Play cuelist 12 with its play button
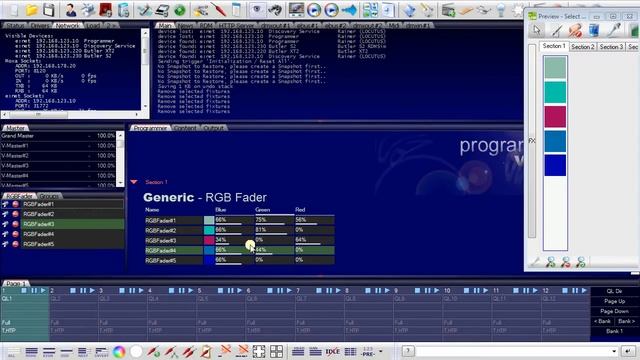This screenshot has width=640, height=360. [584, 290]
